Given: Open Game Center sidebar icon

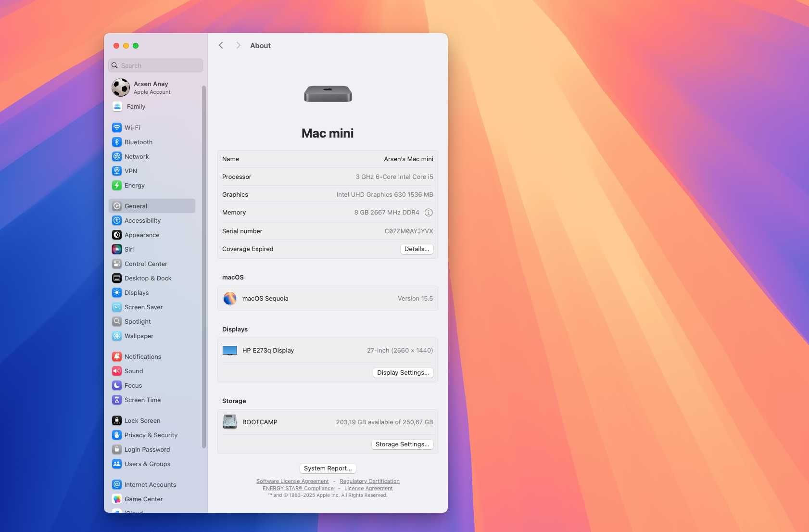Looking at the screenshot, I should pos(117,499).
